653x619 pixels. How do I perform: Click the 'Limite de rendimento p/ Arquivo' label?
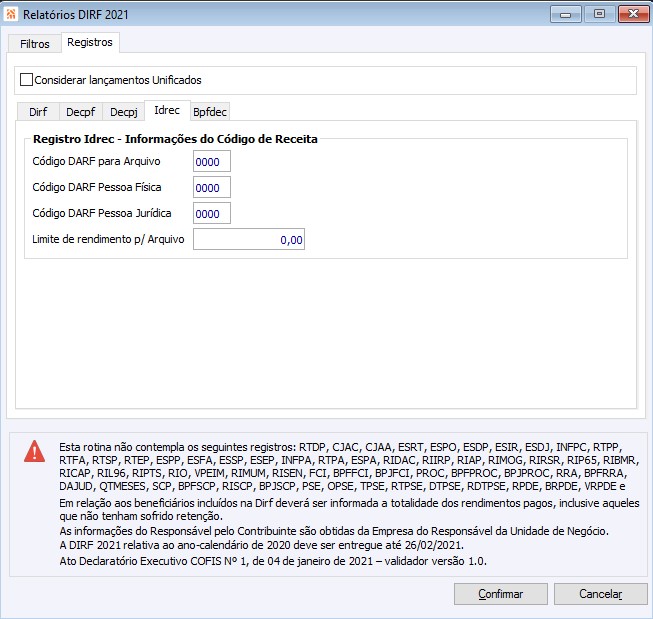[x=108, y=239]
